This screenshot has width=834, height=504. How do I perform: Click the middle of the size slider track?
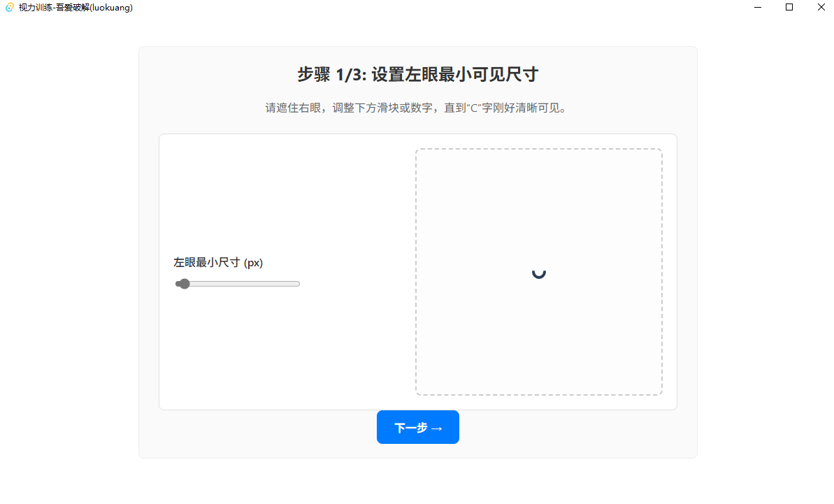click(238, 284)
